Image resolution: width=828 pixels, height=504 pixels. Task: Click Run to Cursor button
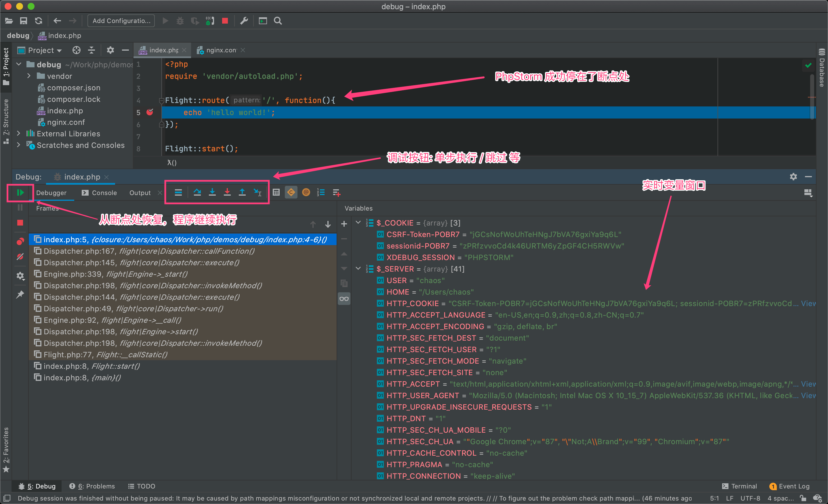click(257, 192)
